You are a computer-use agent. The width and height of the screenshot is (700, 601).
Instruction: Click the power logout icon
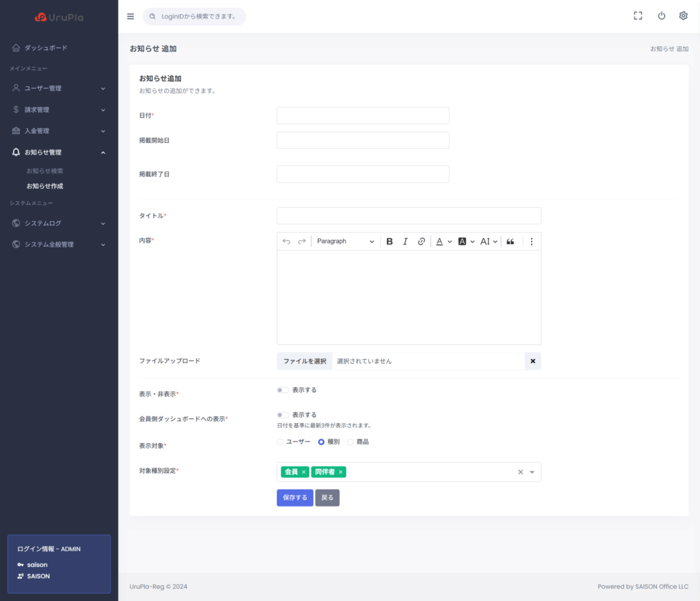[661, 16]
